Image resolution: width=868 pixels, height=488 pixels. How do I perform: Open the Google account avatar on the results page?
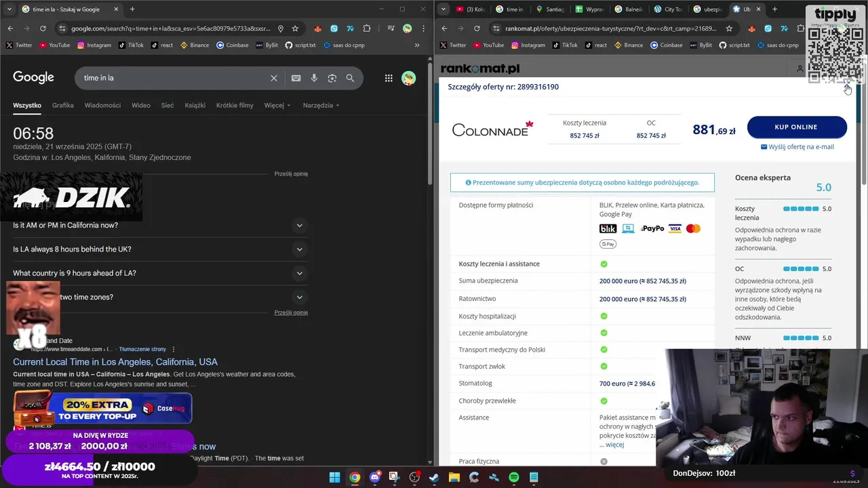[x=408, y=78]
